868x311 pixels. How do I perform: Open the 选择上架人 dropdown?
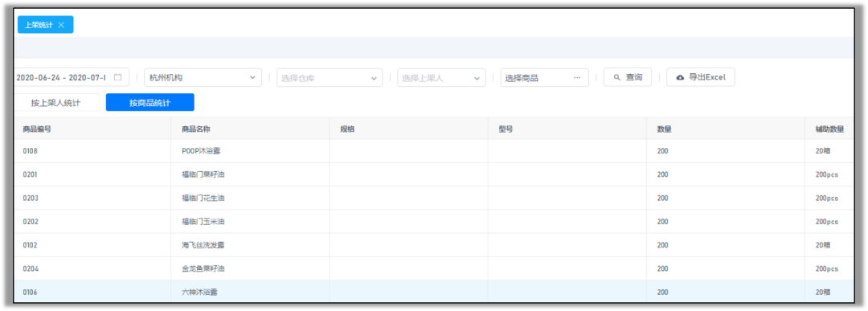pyautogui.click(x=441, y=78)
